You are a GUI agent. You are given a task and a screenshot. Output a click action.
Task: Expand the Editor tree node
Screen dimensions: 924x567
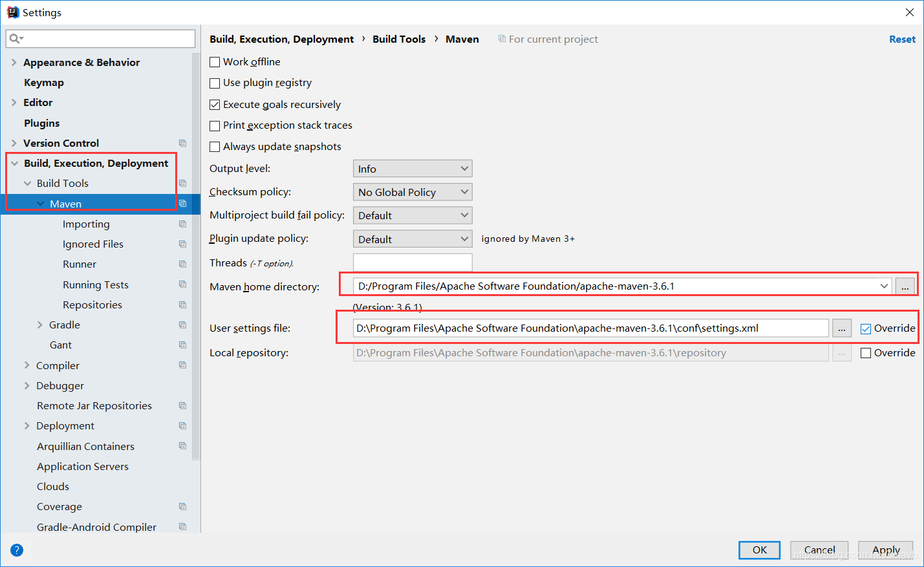(x=14, y=102)
